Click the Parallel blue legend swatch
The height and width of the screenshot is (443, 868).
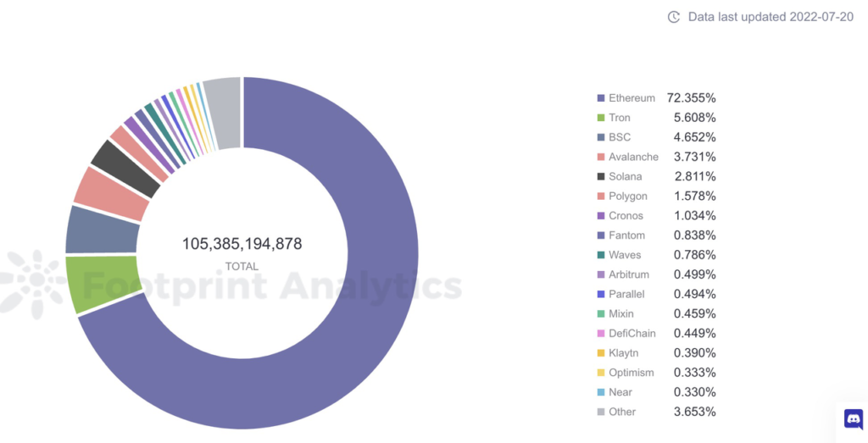click(x=601, y=294)
